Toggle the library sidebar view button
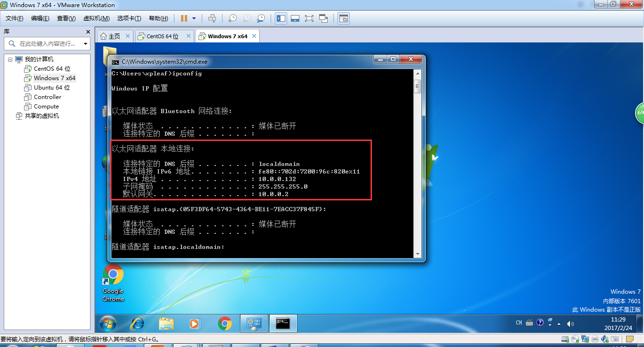Viewport: 644px width, 347px height. (x=281, y=18)
